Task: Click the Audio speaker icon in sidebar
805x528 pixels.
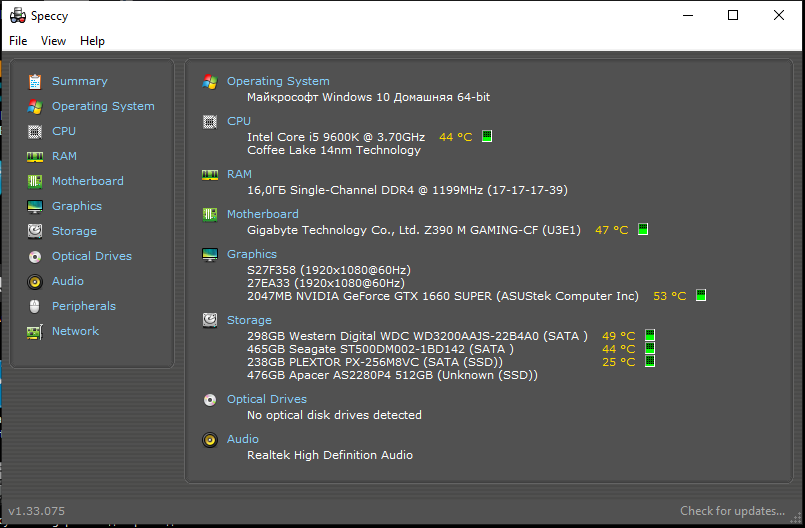Action: pos(35,281)
